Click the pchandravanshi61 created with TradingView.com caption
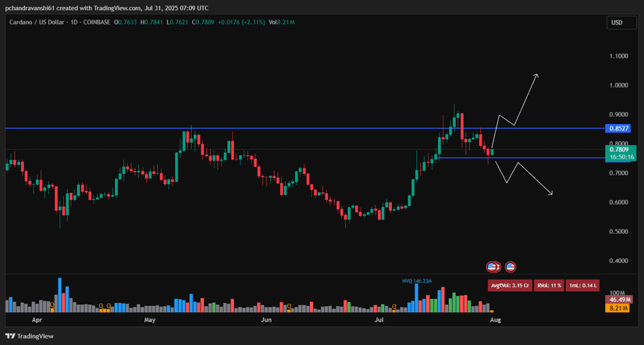Screen dimensions: 644x345 pos(107,9)
